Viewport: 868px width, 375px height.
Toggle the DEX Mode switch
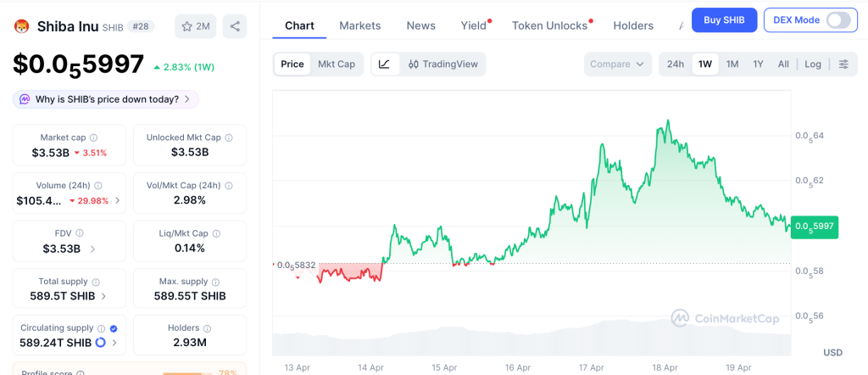coord(837,20)
